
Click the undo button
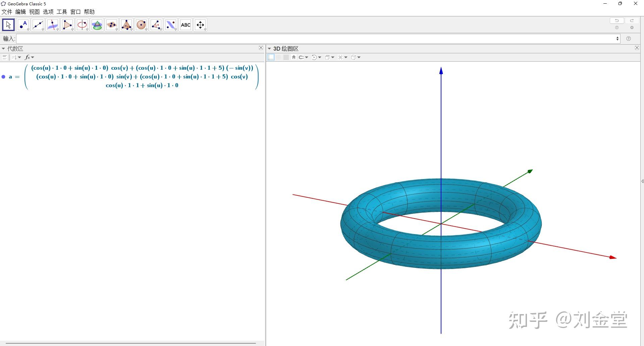tap(616, 21)
